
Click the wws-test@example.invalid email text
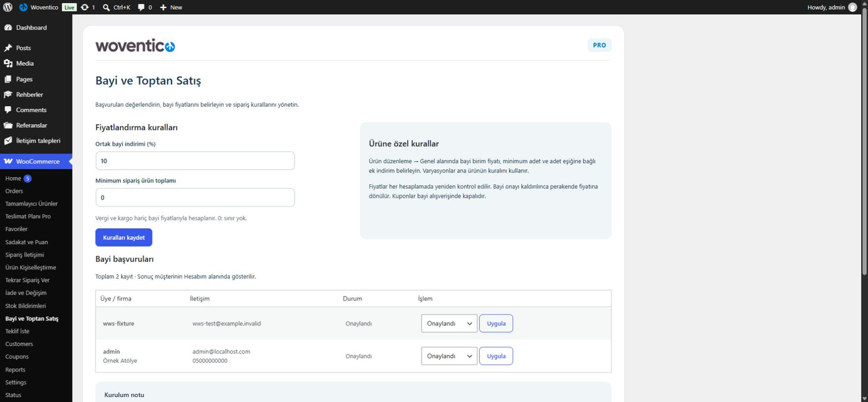pyautogui.click(x=227, y=323)
